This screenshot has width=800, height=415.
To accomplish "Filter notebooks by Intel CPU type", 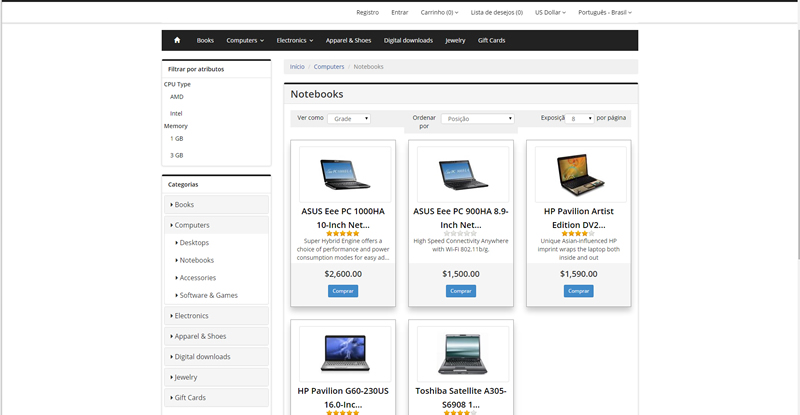I will [177, 113].
